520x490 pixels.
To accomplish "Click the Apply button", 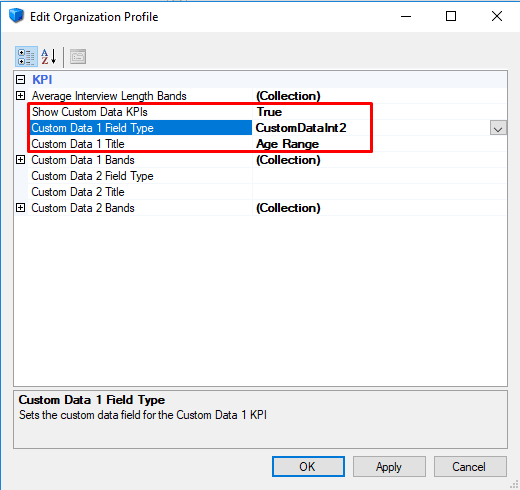I will tap(389, 467).
